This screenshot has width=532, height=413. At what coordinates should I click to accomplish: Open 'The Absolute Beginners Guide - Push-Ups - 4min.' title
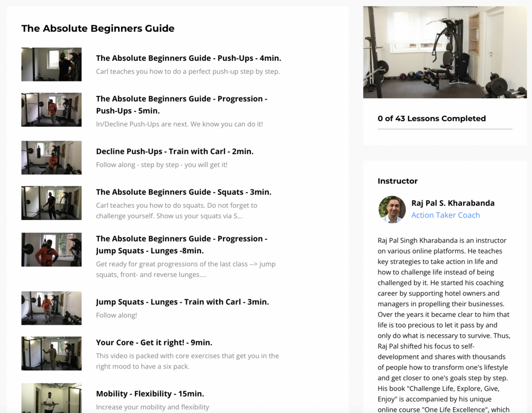(188, 58)
